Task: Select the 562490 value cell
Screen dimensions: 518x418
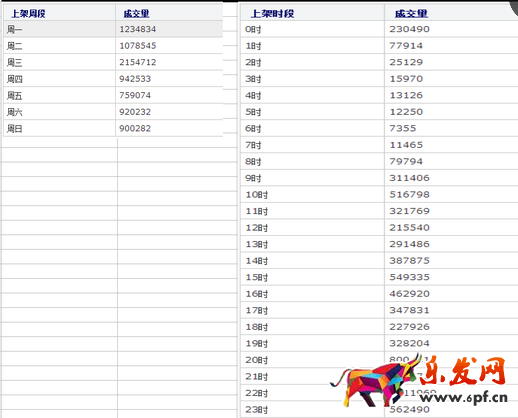Action: click(x=410, y=409)
